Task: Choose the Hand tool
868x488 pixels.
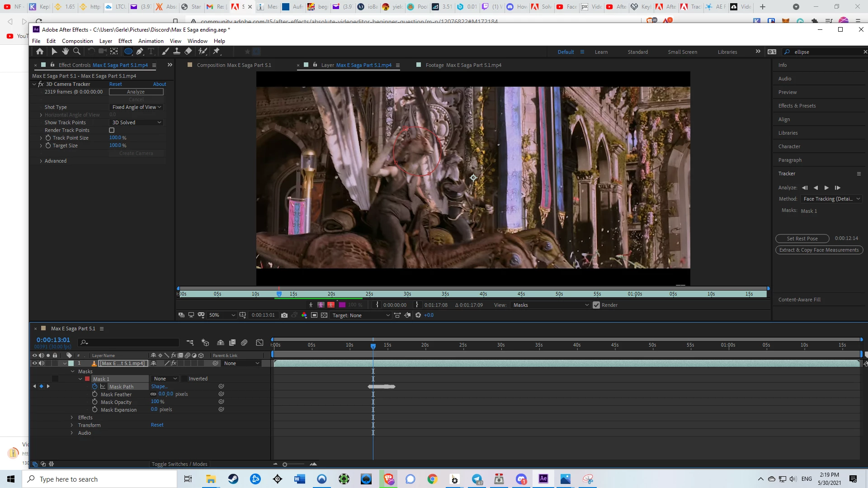Action: point(66,52)
